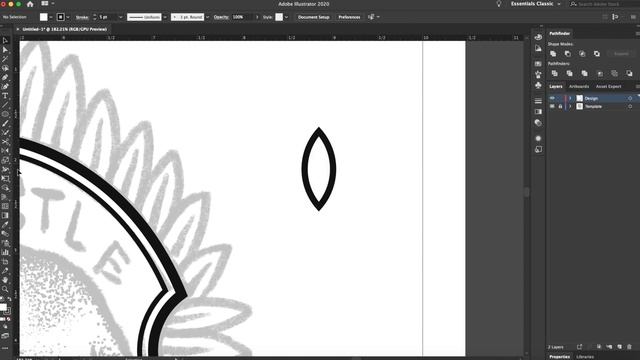Click the Outline pathfinder icon
Screen dimensions: 640x360
[x=614, y=73]
